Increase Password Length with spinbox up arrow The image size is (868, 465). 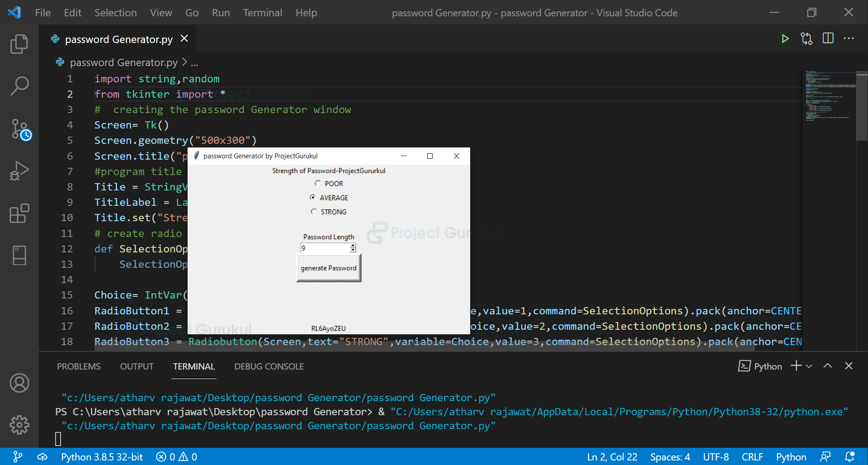[353, 245]
